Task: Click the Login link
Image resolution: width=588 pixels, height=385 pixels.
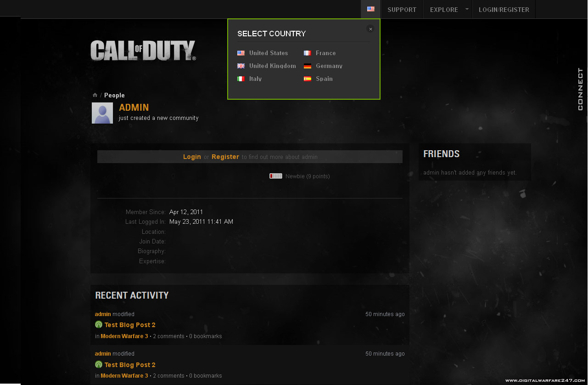Action: tap(192, 157)
